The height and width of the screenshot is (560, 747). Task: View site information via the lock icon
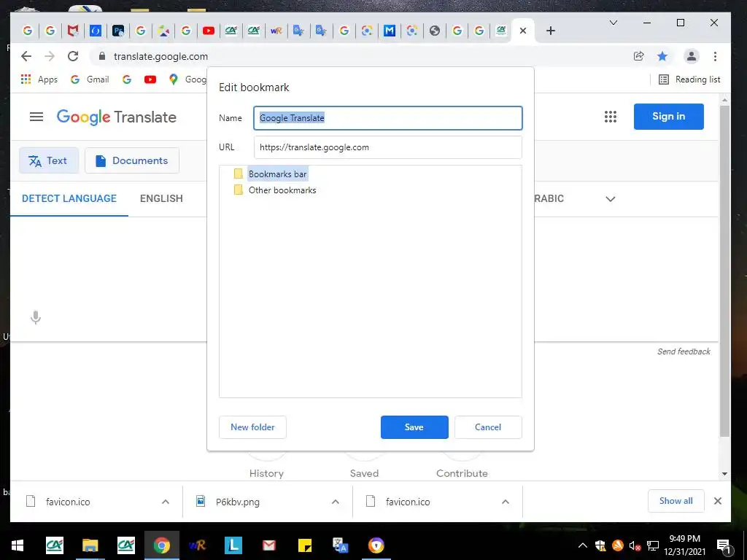(101, 56)
